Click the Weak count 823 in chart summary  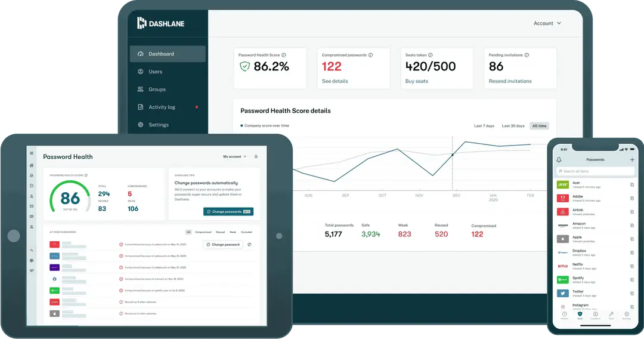pyautogui.click(x=404, y=234)
